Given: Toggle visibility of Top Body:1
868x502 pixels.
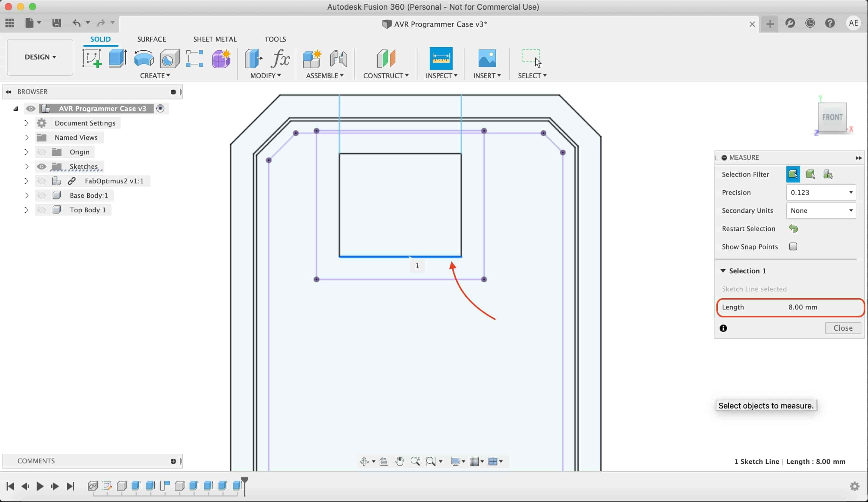Looking at the screenshot, I should coord(42,210).
